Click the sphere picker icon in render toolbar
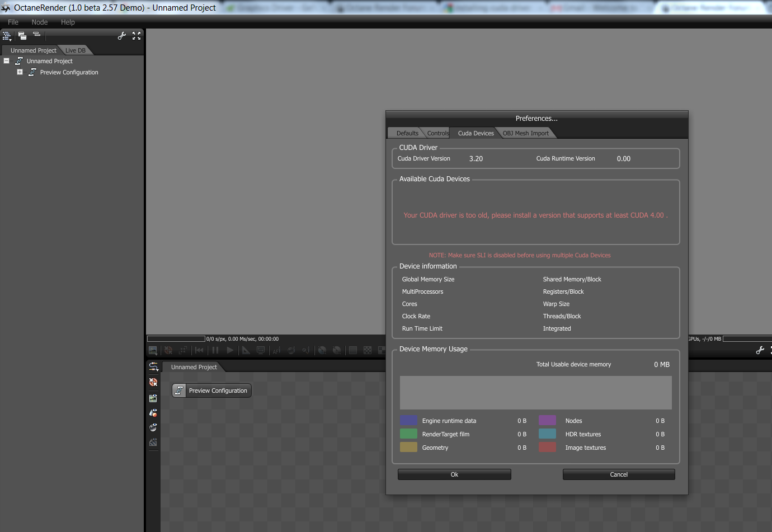Screen dimensions: 772x532 point(291,351)
